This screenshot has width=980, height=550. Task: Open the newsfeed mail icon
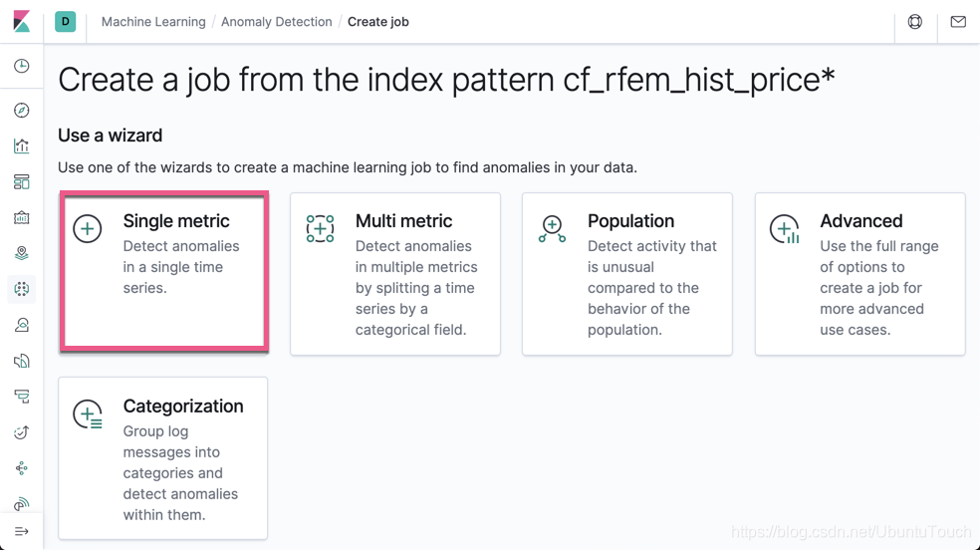958,21
